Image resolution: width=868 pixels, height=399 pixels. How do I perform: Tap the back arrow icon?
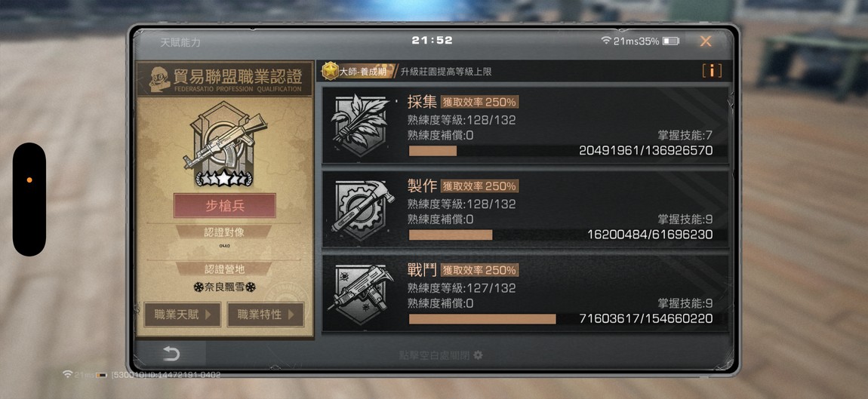pos(171,354)
